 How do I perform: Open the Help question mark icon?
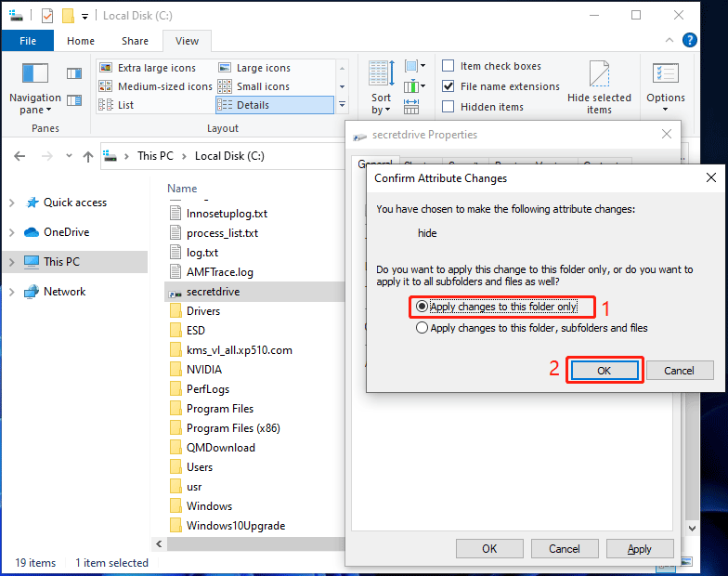(689, 41)
